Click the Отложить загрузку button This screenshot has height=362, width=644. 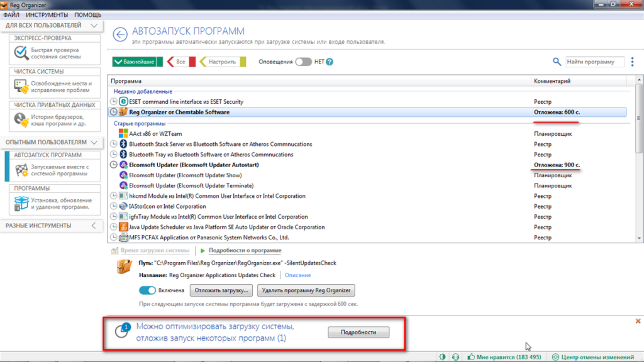[222, 290]
